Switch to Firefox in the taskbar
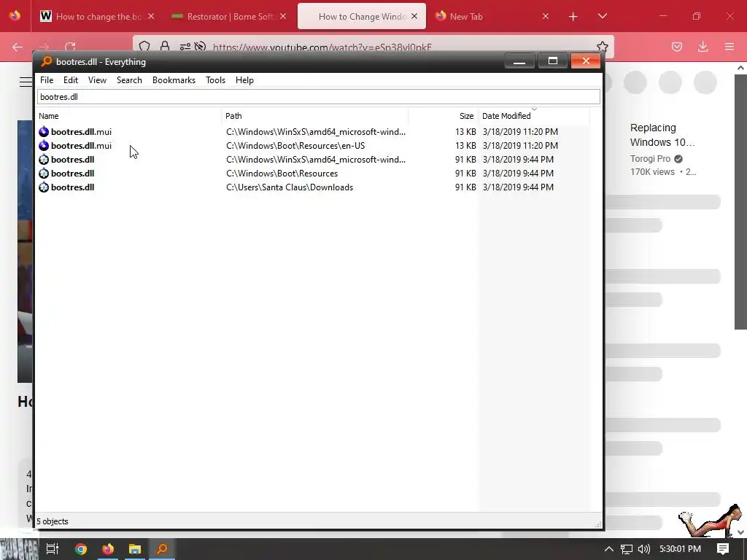This screenshot has height=560, width=747. point(108,549)
